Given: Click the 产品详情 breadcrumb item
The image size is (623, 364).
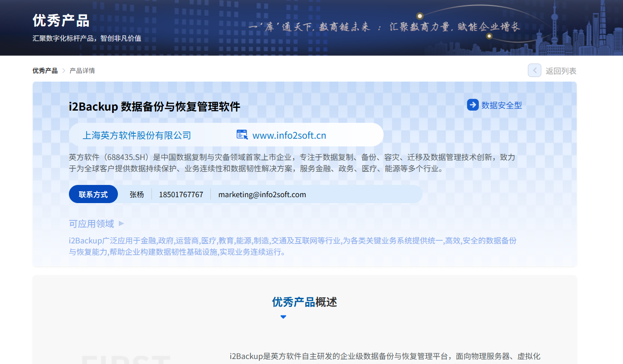Looking at the screenshot, I should (x=82, y=71).
